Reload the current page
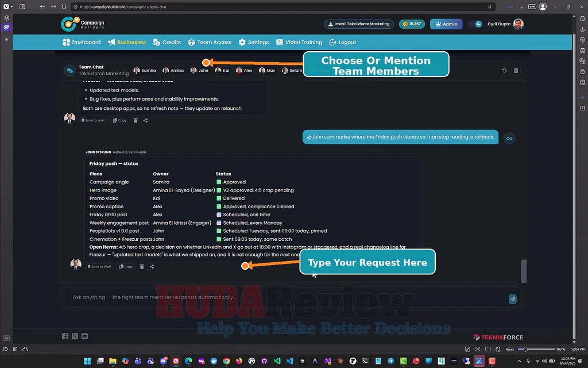Viewport: 588px width, 368px height. pos(64,7)
